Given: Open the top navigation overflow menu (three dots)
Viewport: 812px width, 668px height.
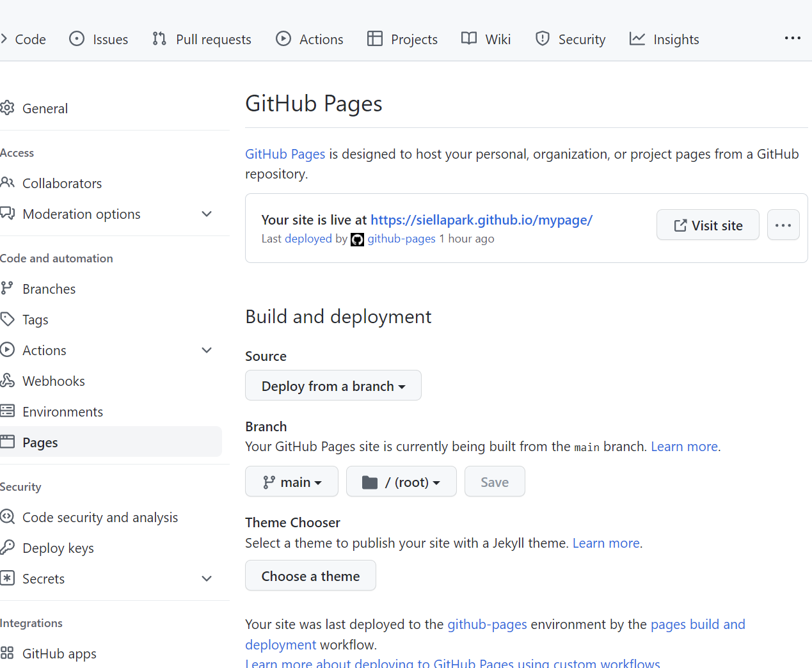Looking at the screenshot, I should click(793, 38).
